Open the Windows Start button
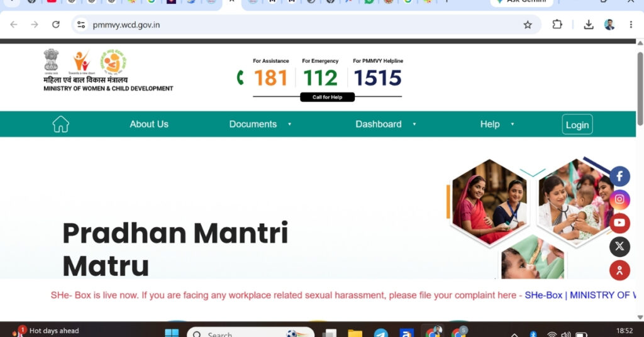 172,333
